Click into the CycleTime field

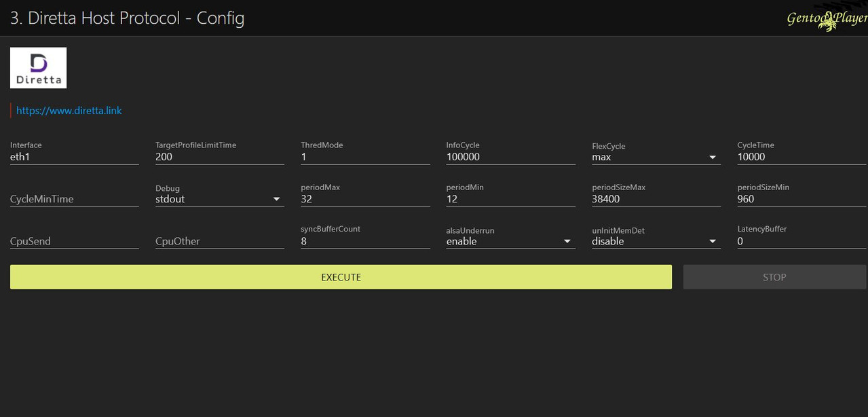click(x=801, y=157)
